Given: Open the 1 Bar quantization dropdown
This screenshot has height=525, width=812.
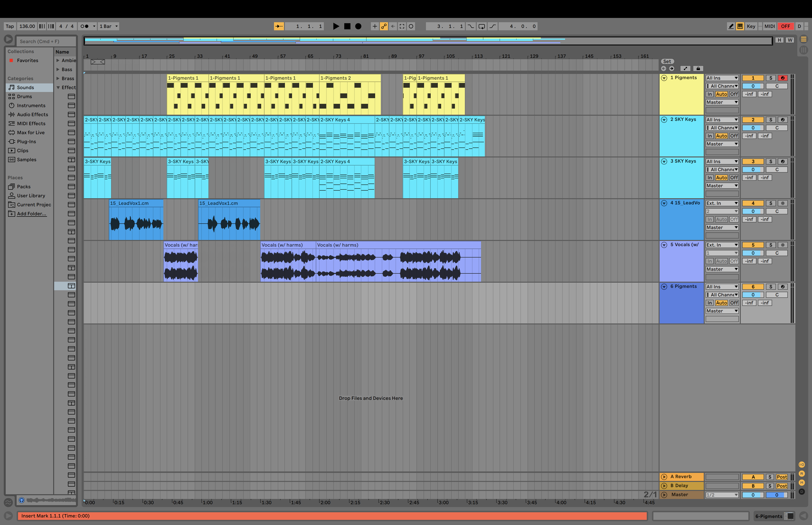Looking at the screenshot, I should [x=108, y=26].
